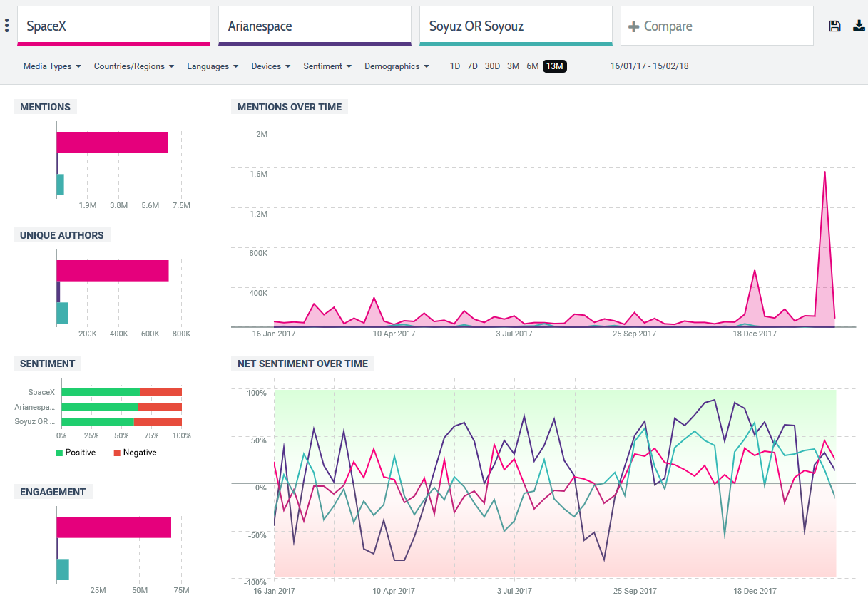
Task: Click the ENGAGEMENT panel heading
Action: [x=53, y=492]
